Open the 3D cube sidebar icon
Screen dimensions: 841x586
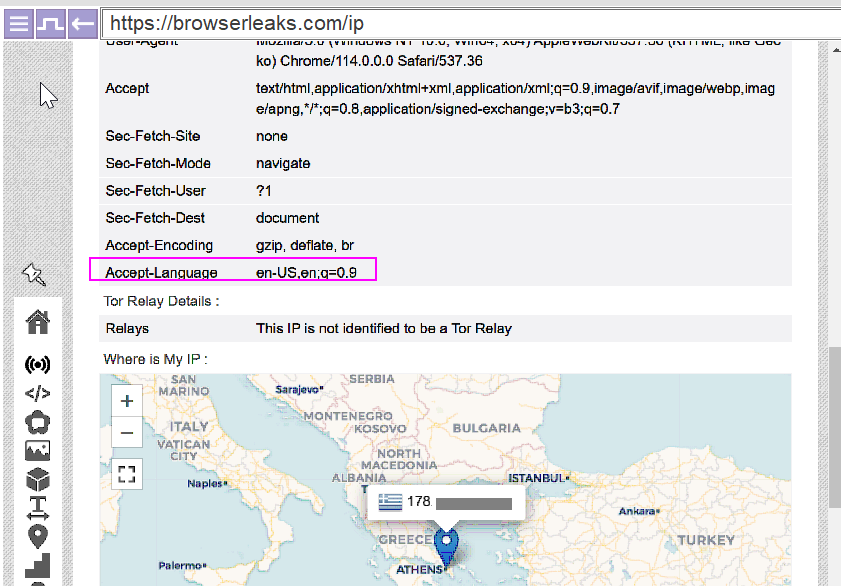(x=37, y=479)
